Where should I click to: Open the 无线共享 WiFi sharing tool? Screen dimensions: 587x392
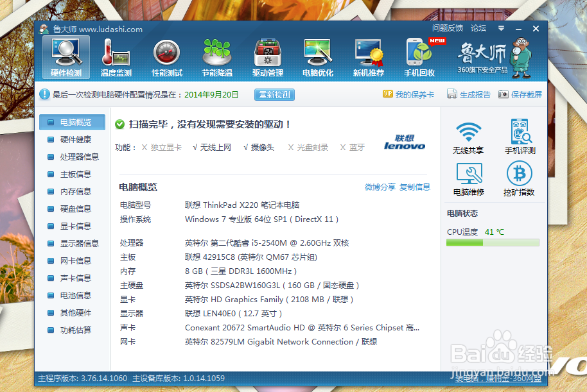point(468,138)
